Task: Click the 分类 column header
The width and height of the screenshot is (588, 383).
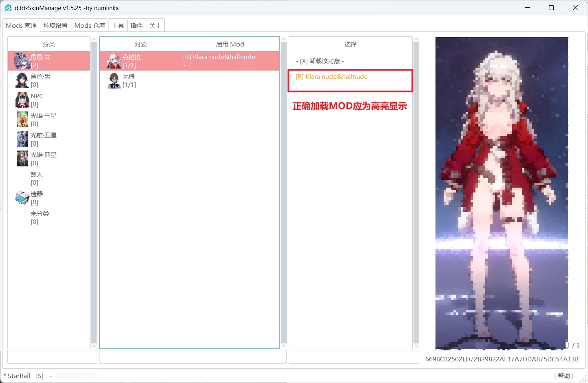Action: click(49, 44)
